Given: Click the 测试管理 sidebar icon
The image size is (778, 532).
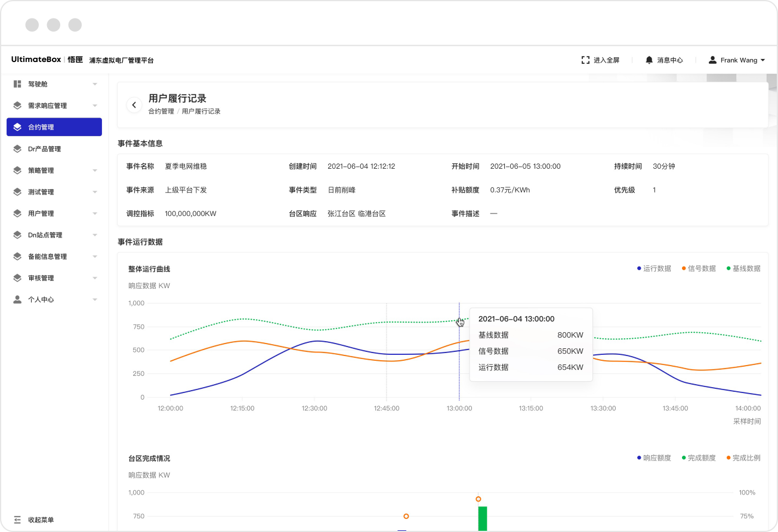Looking at the screenshot, I should [x=18, y=191].
